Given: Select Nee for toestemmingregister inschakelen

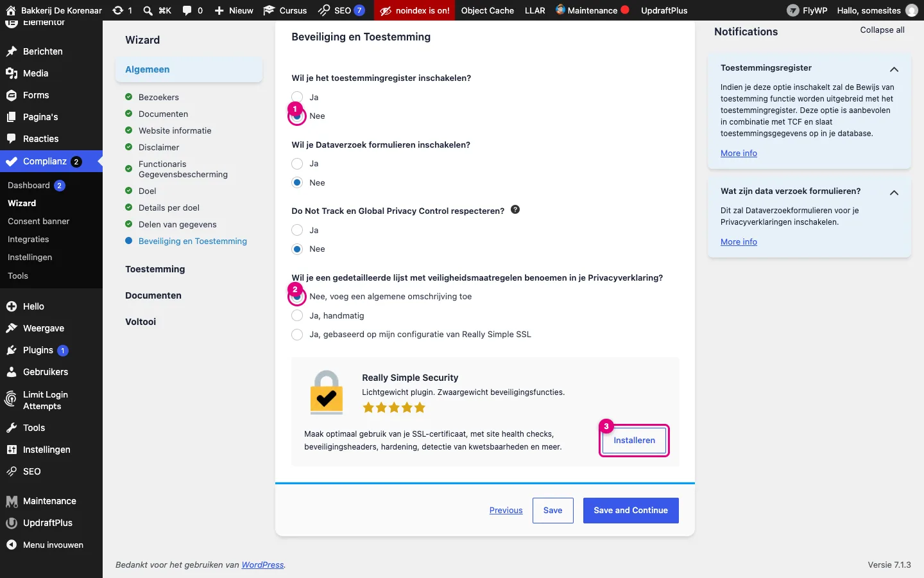Looking at the screenshot, I should (297, 116).
